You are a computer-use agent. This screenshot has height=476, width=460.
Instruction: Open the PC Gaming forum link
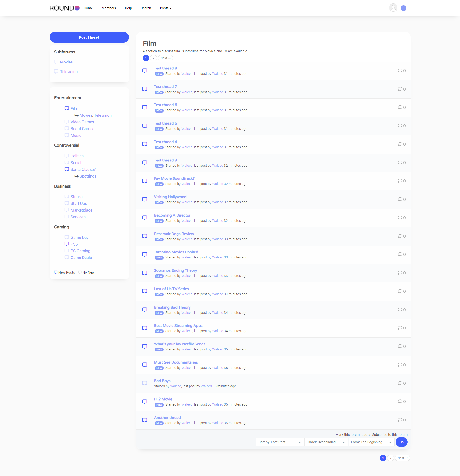pyautogui.click(x=80, y=251)
